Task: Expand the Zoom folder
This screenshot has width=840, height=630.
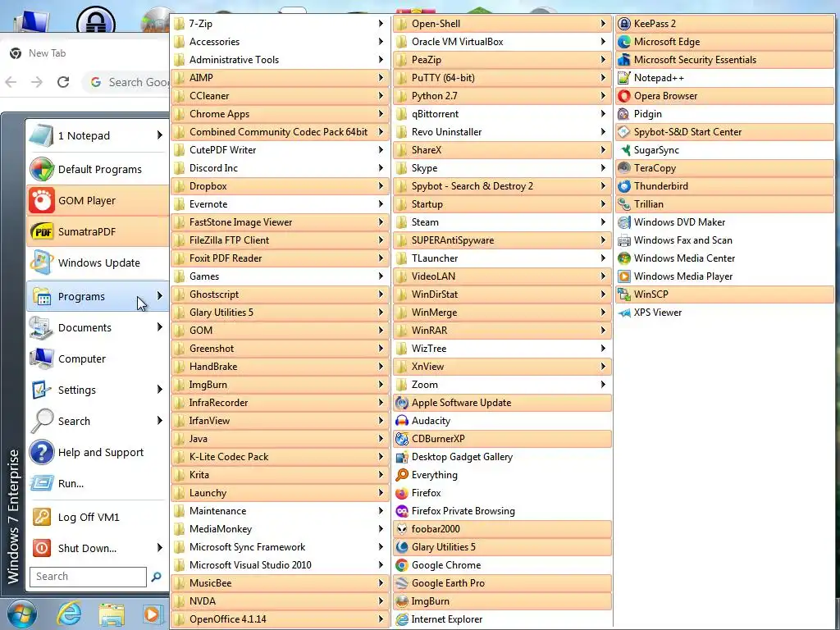Action: point(503,385)
